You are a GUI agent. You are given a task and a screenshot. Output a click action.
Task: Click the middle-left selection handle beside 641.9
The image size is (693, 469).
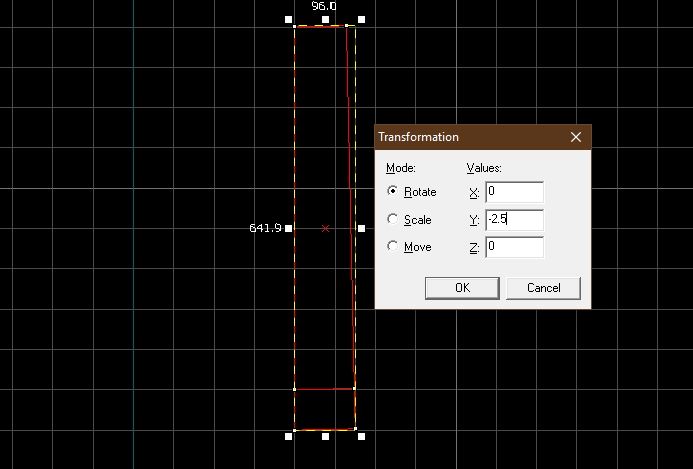pyautogui.click(x=289, y=228)
